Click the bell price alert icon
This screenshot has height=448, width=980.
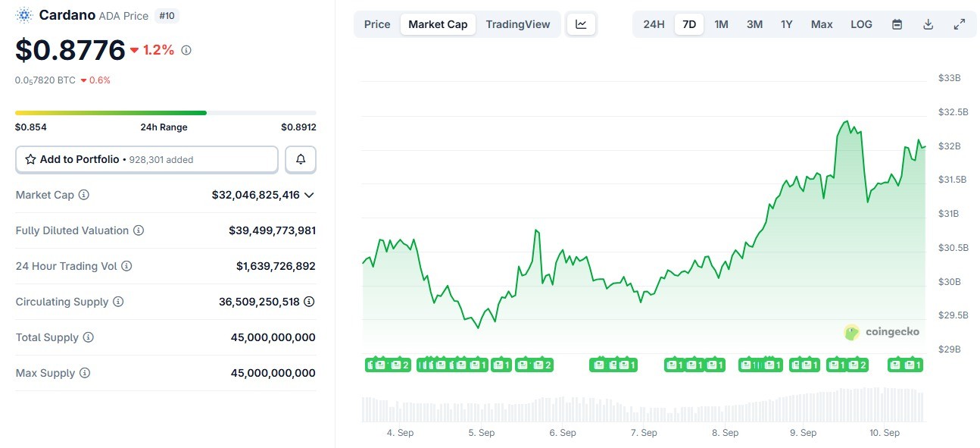[x=301, y=159]
